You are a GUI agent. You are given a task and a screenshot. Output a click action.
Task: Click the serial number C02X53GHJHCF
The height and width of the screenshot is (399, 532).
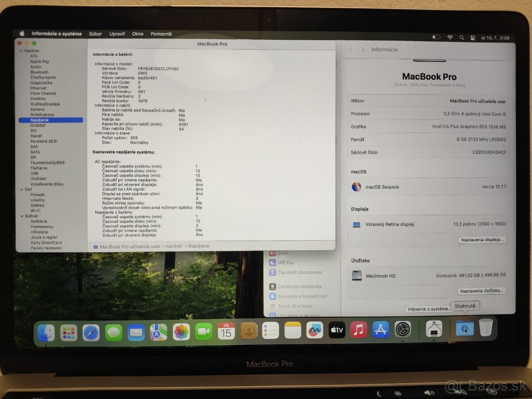(x=489, y=152)
